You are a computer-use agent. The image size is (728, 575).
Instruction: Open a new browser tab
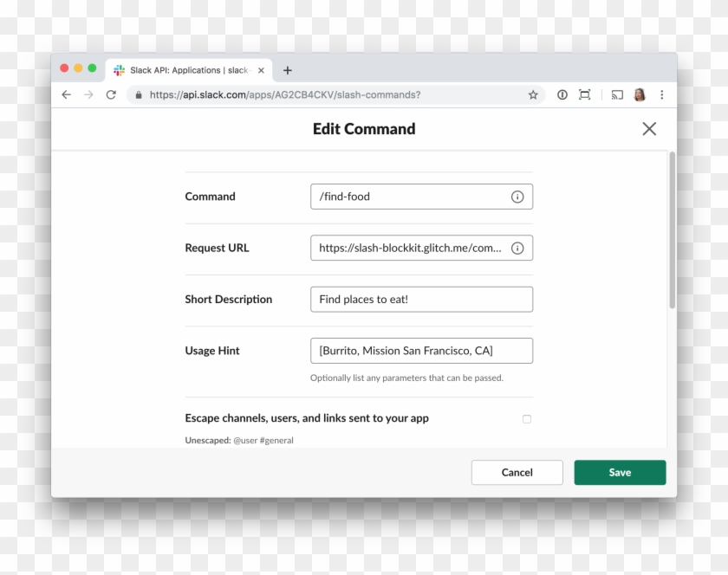288,71
